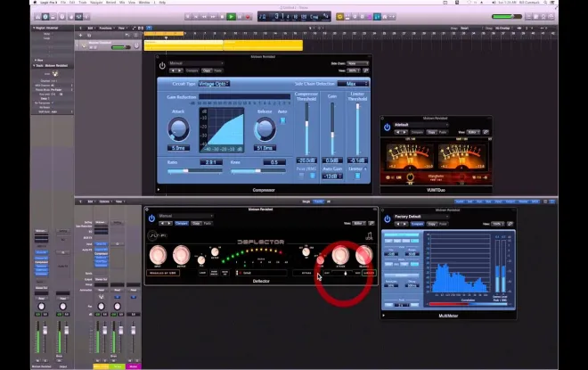Click the MultiMeter link chain icon

click(510, 224)
